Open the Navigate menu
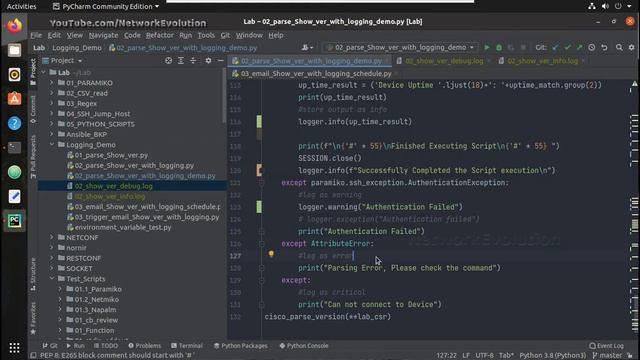The width and height of the screenshot is (640, 360). pos(103,36)
